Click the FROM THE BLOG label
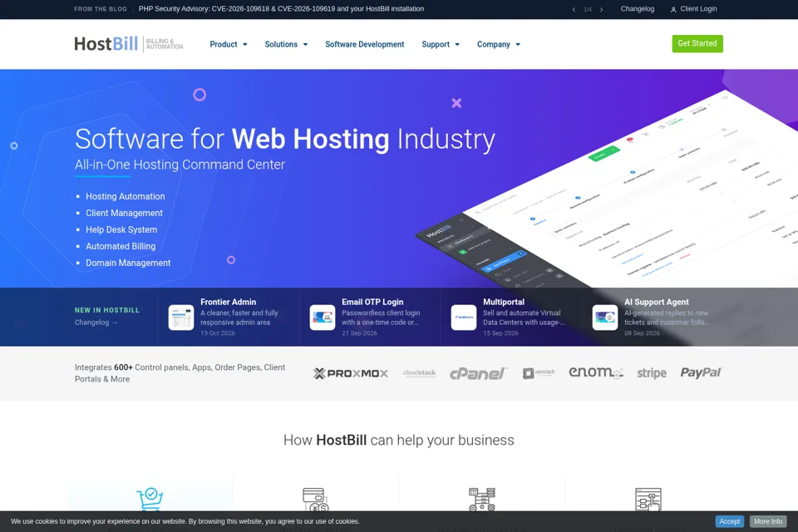The height and width of the screenshot is (532, 798). click(101, 9)
